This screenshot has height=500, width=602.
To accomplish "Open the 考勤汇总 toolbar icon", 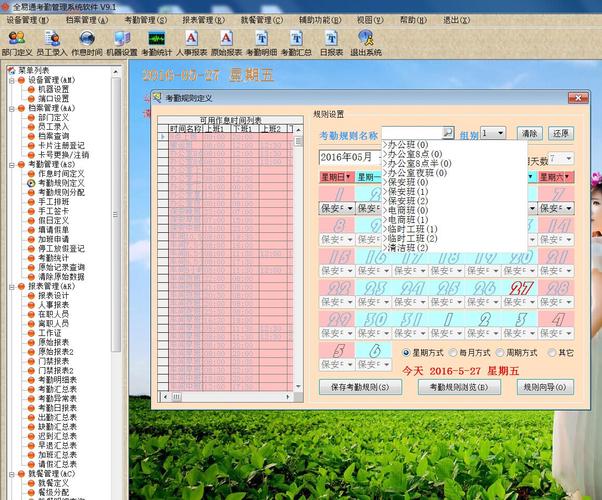I will click(296, 43).
